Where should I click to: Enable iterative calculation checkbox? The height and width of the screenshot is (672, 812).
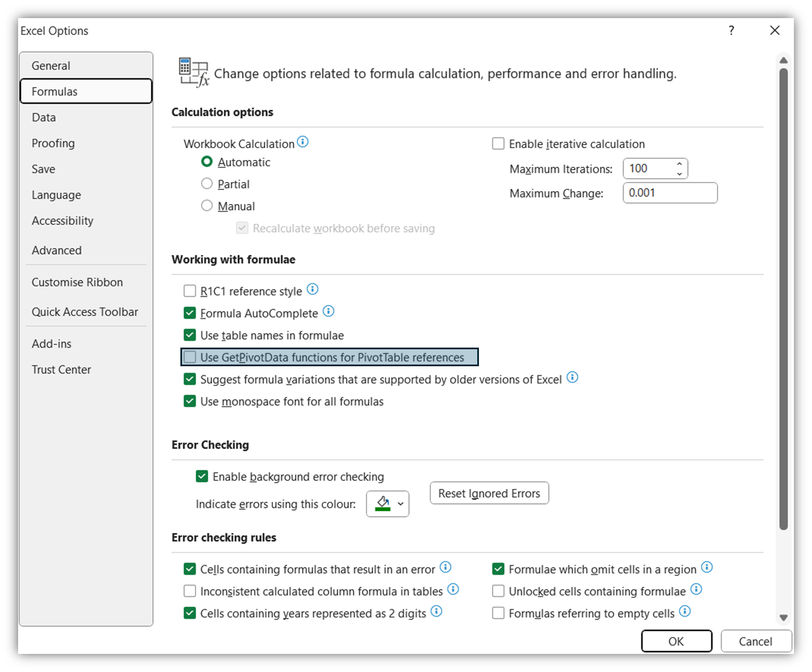tap(498, 144)
